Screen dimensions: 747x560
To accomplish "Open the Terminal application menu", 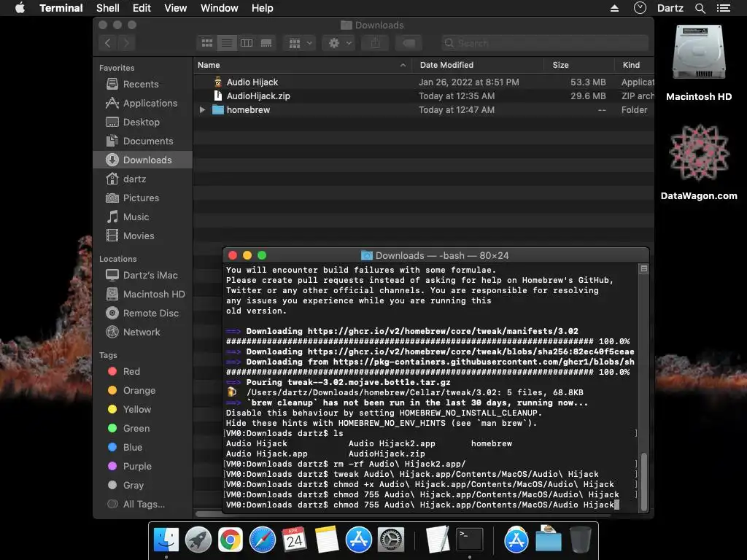I will (x=61, y=8).
